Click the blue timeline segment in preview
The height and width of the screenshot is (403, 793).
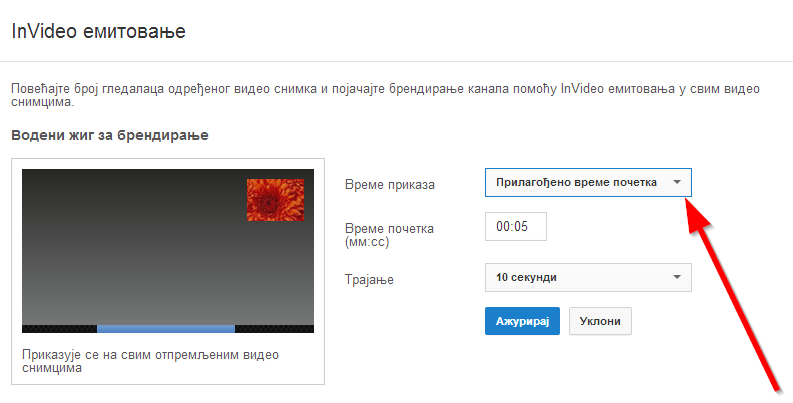pyautogui.click(x=166, y=329)
